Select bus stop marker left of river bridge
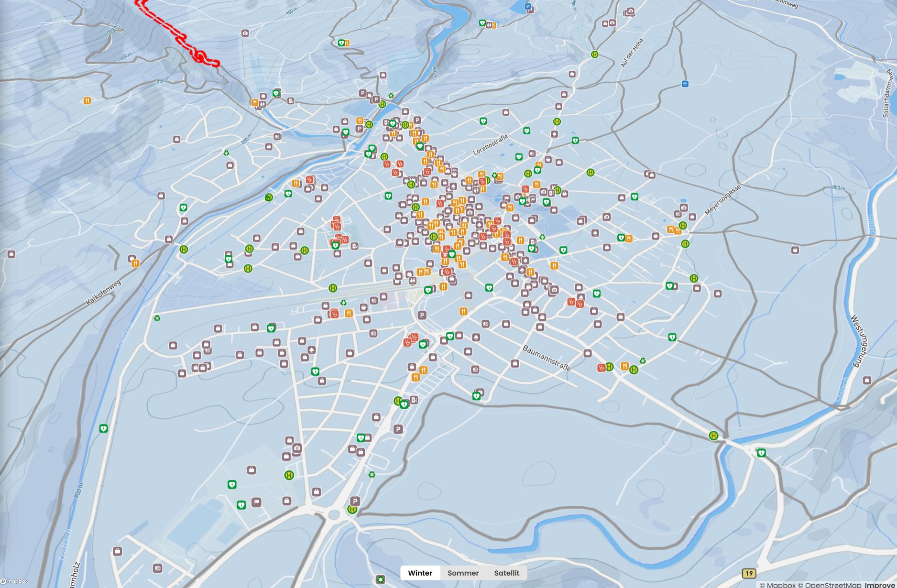 click(713, 436)
